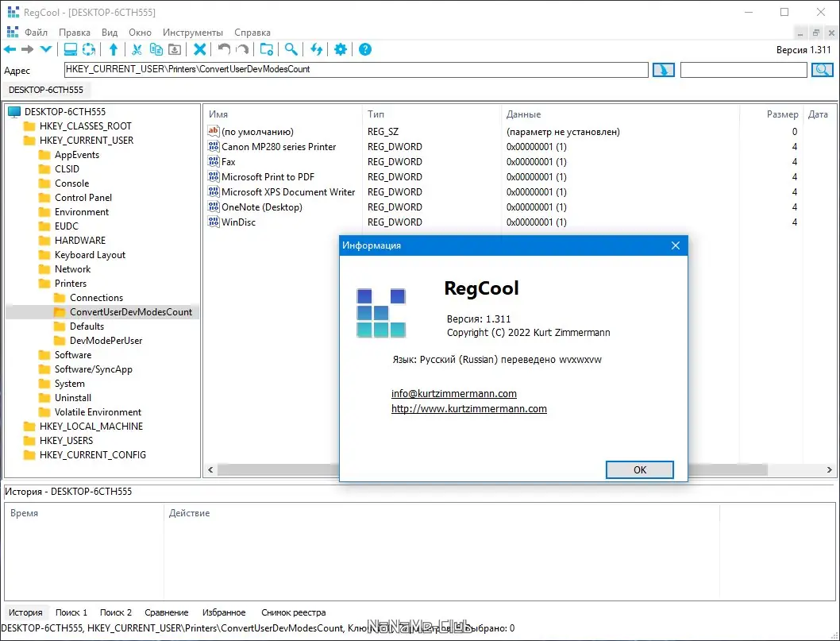Open the Окно menu
Image resolution: width=840 pixels, height=641 pixels.
[x=140, y=33]
